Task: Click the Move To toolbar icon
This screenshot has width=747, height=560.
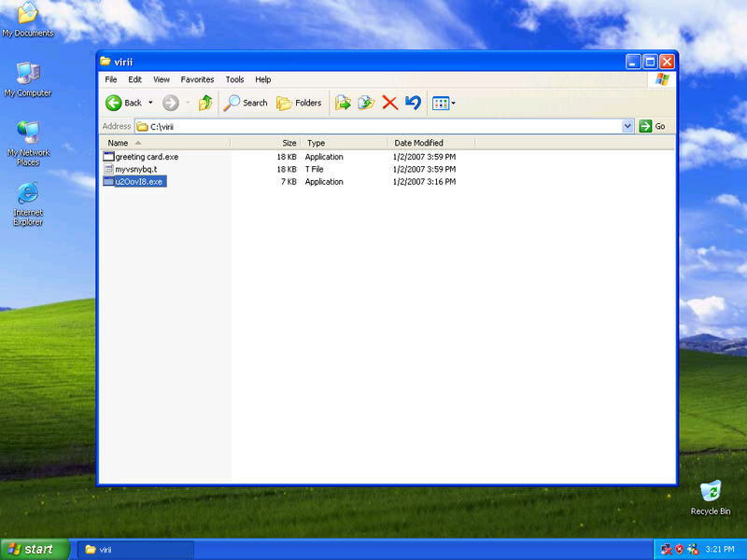Action: click(343, 103)
